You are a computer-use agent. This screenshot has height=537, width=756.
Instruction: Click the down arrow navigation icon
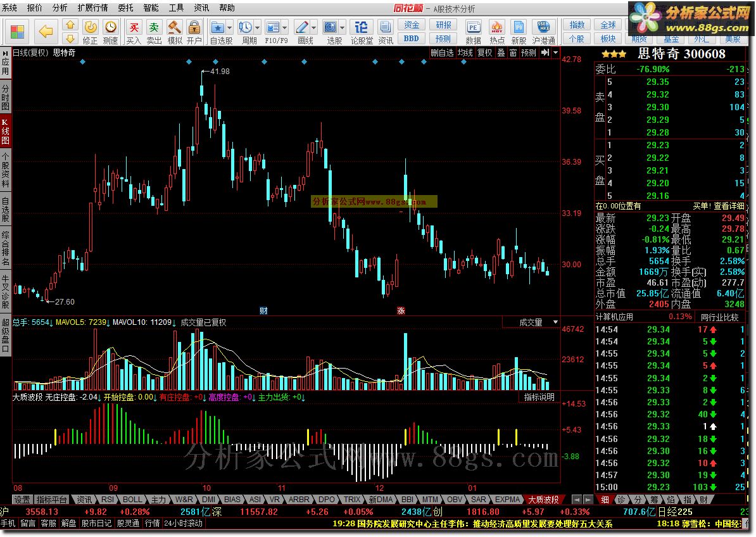(70, 38)
